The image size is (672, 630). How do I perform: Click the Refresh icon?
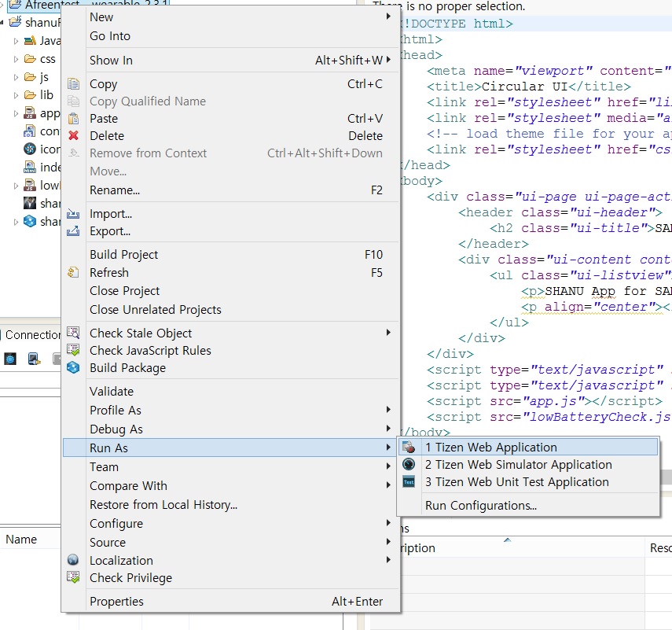click(73, 272)
